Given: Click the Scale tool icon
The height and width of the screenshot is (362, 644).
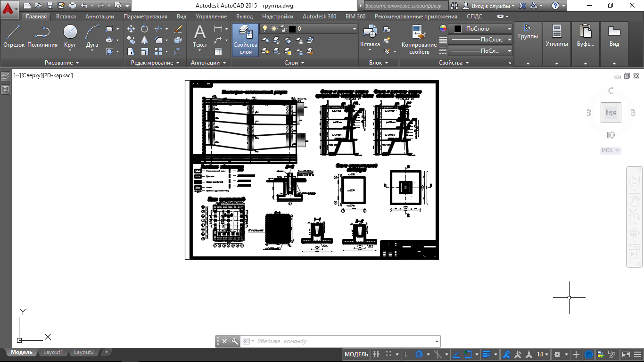Looking at the screenshot, I should (145, 51).
